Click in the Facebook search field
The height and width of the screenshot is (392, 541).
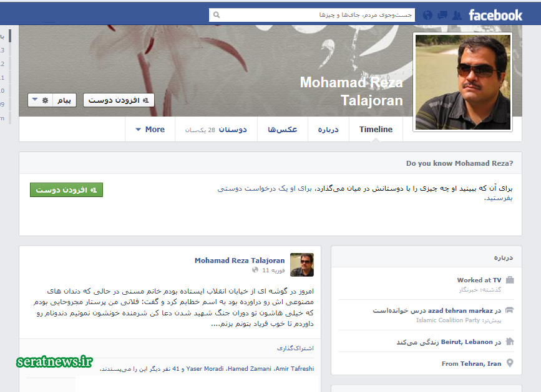(312, 15)
